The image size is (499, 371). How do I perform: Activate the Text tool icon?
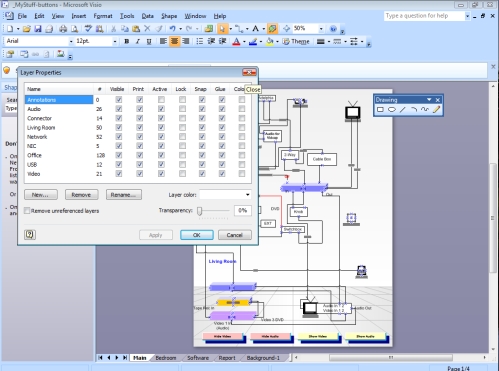(255, 29)
